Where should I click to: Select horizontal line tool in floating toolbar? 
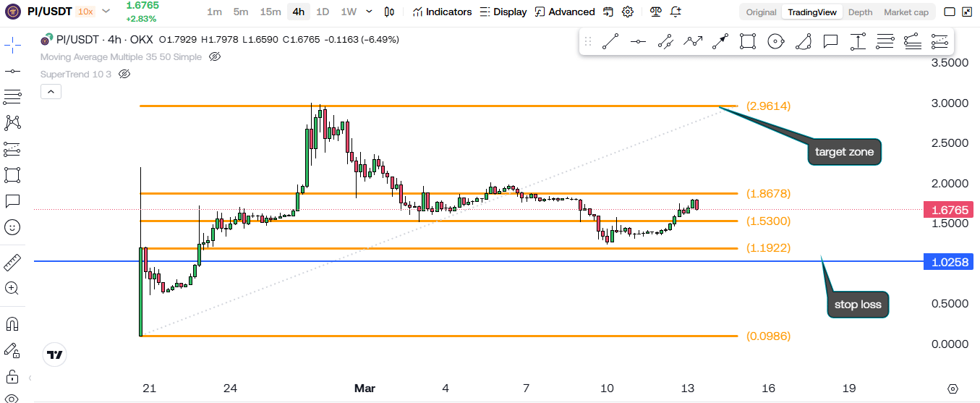tap(638, 42)
